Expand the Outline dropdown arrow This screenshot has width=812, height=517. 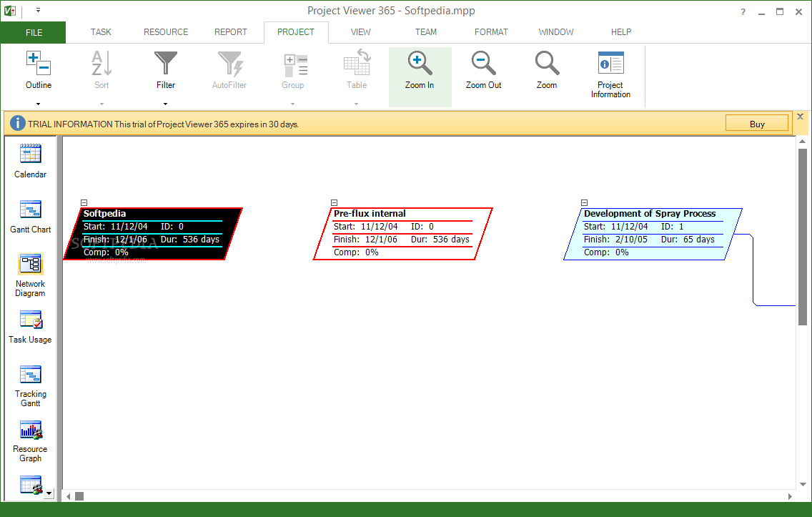point(38,104)
